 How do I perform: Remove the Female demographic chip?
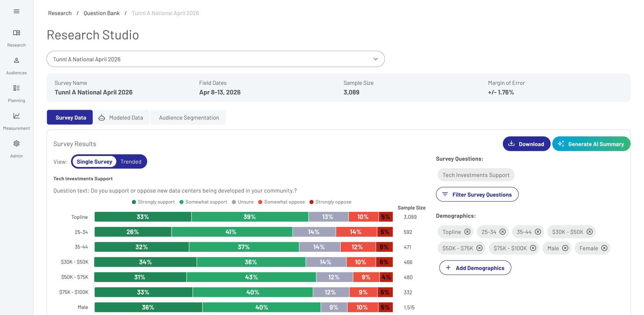pyautogui.click(x=604, y=248)
